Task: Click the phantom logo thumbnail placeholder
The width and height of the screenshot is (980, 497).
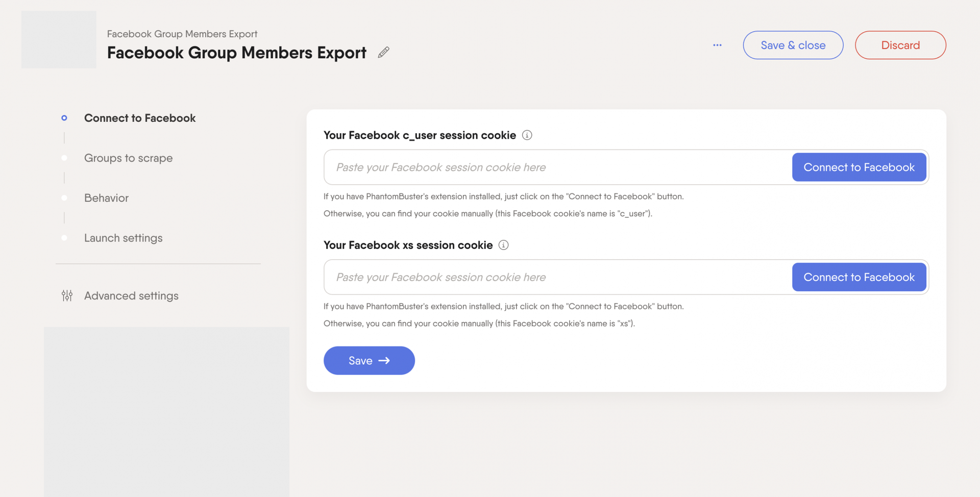Action: tap(59, 40)
